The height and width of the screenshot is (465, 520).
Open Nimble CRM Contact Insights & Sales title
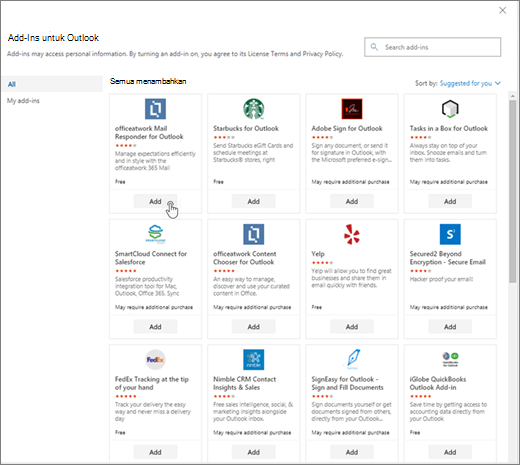click(245, 383)
